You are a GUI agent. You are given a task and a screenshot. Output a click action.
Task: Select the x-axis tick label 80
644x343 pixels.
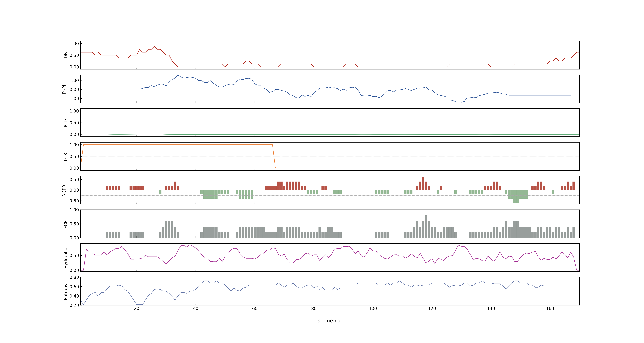coord(314,309)
